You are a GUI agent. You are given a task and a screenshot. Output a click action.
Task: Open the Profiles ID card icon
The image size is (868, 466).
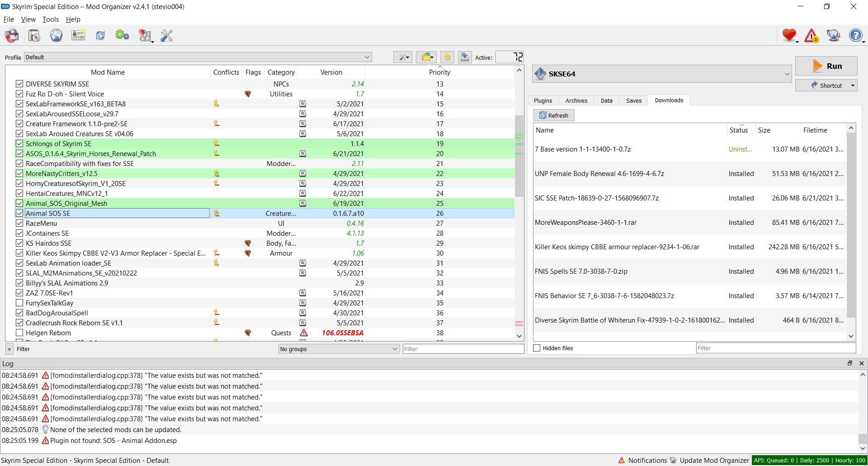pyautogui.click(x=78, y=35)
